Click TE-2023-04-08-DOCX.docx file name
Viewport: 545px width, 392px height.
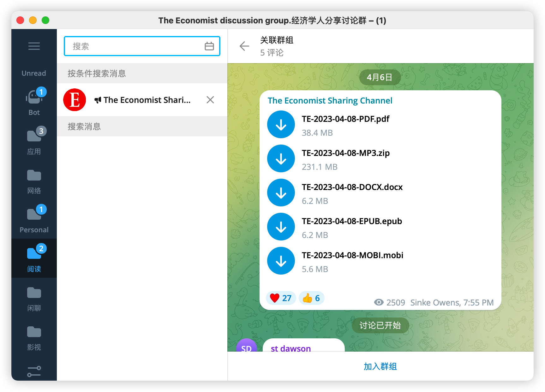(x=352, y=187)
